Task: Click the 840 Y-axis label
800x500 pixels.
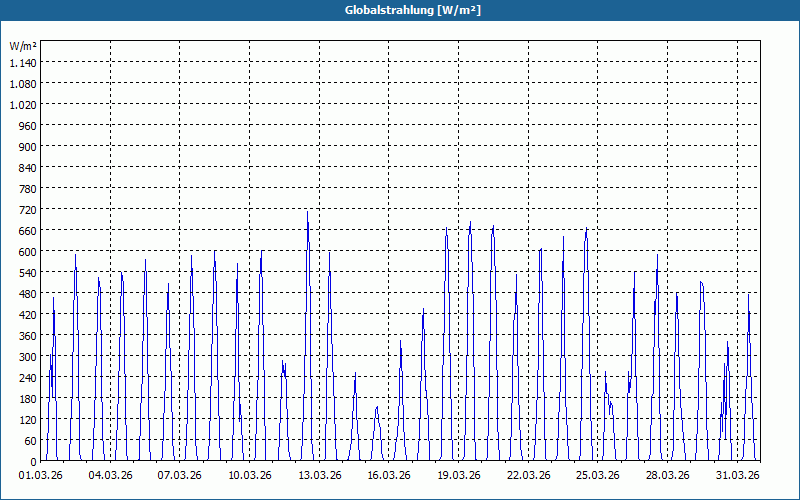Action: [x=28, y=168]
